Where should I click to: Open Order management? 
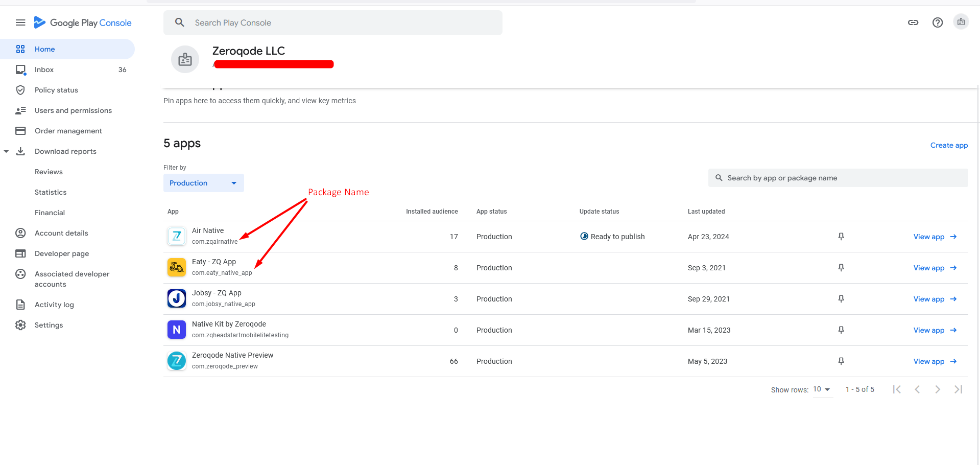[67, 131]
